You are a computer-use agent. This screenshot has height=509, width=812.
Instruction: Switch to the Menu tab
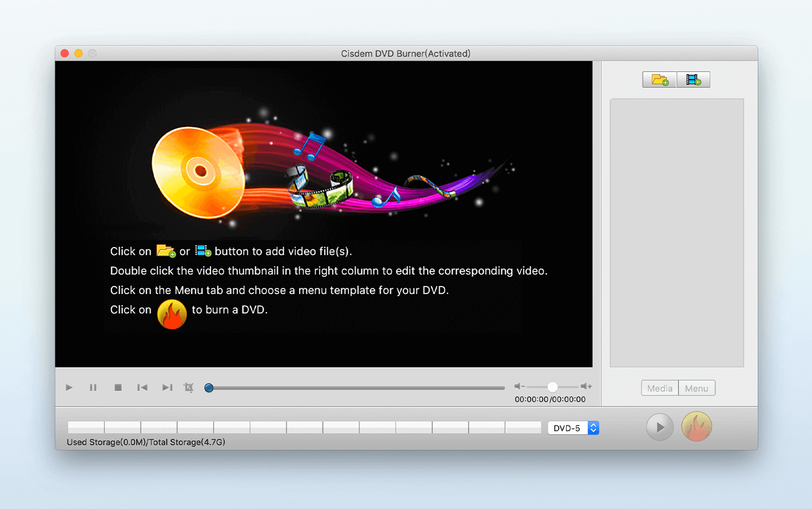click(x=696, y=388)
